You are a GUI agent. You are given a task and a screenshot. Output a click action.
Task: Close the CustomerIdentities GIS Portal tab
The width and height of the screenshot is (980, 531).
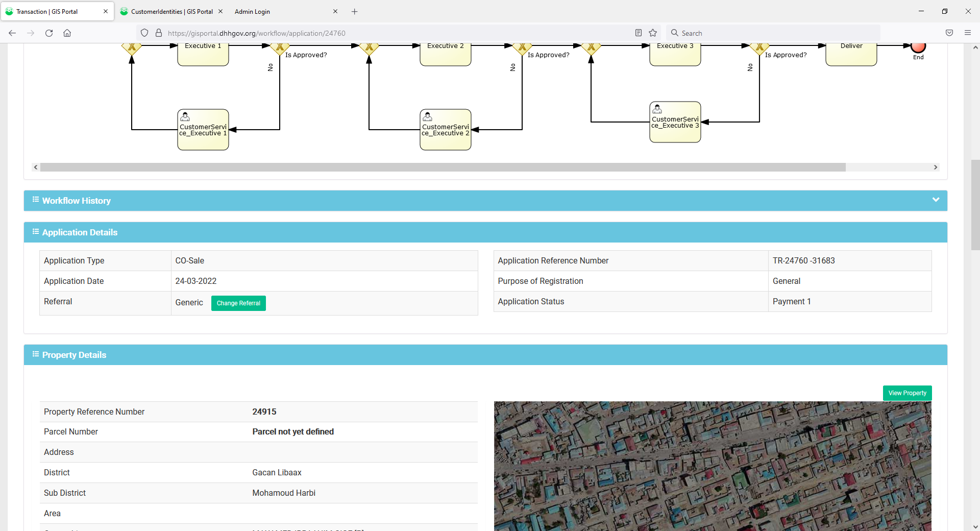tap(220, 11)
